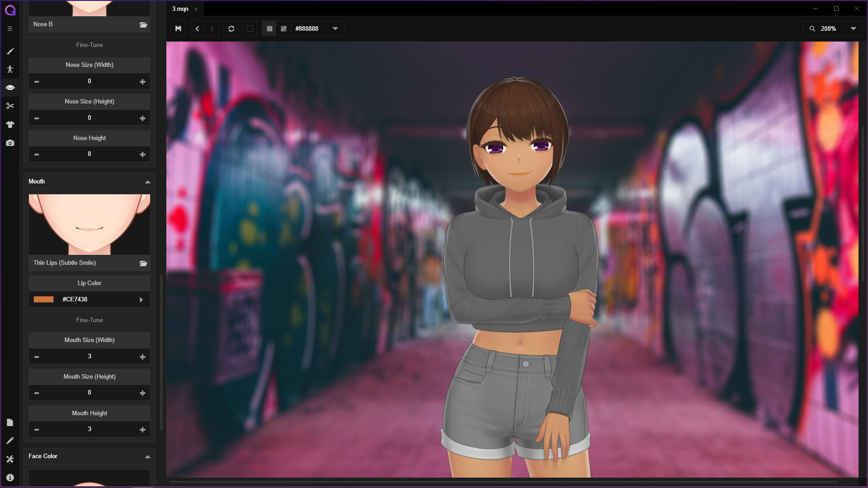Collapse the Mouth section
This screenshot has width=868, height=488.
(147, 182)
